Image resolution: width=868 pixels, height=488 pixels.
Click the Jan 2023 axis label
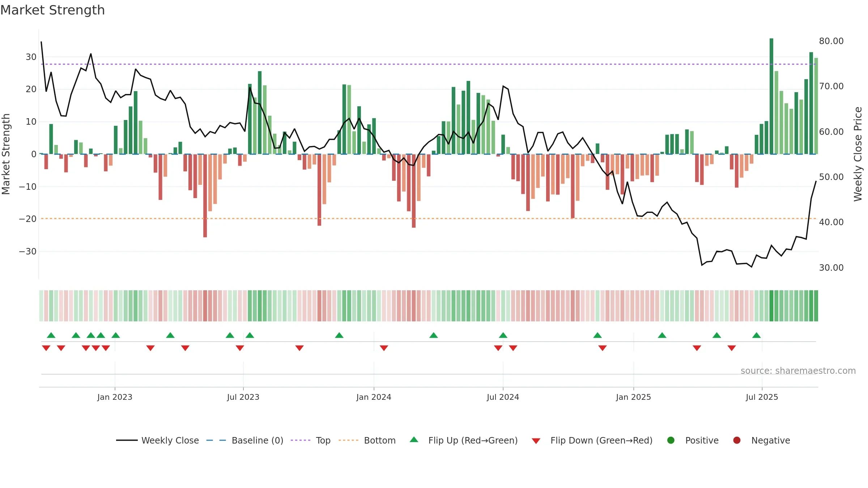(115, 397)
